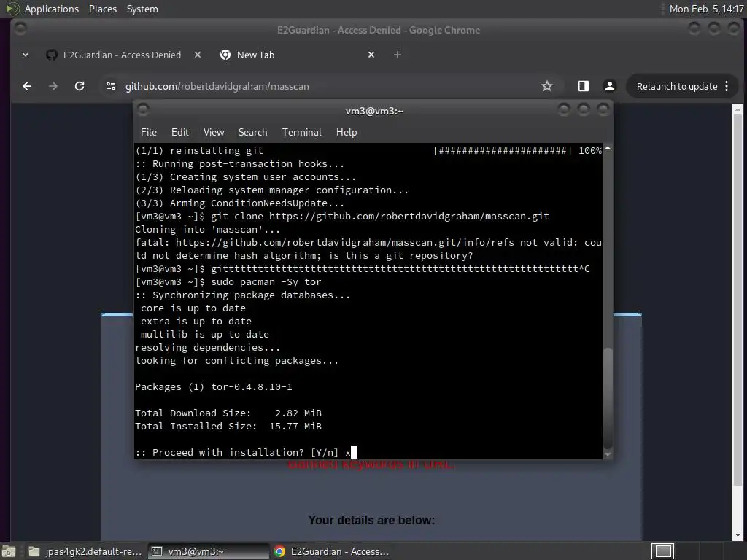
Task: Click the Mon Feb 5 clock
Action: tap(706, 9)
